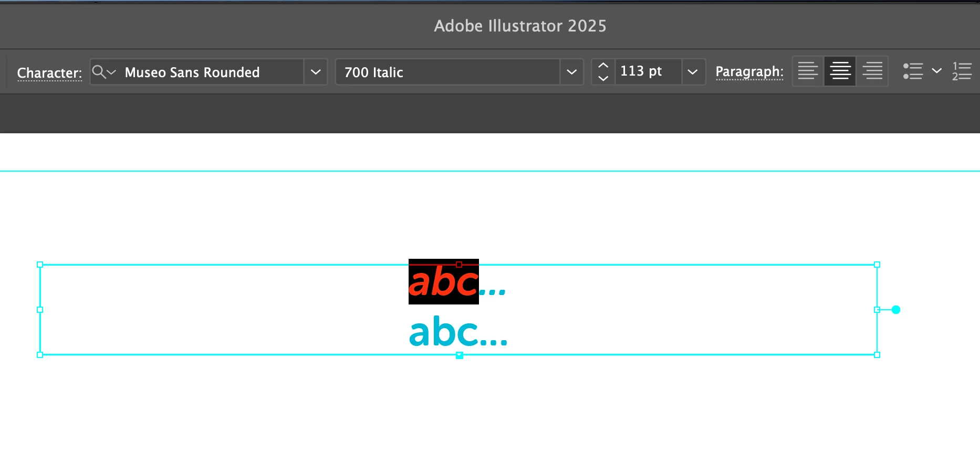Image resolution: width=980 pixels, height=463 pixels.
Task: Open the font size dropdown arrow
Action: [x=693, y=72]
